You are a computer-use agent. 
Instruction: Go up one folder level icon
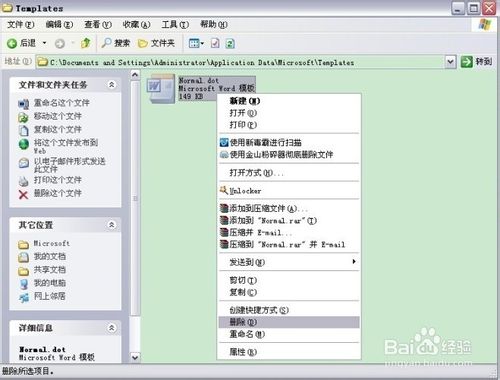86,43
